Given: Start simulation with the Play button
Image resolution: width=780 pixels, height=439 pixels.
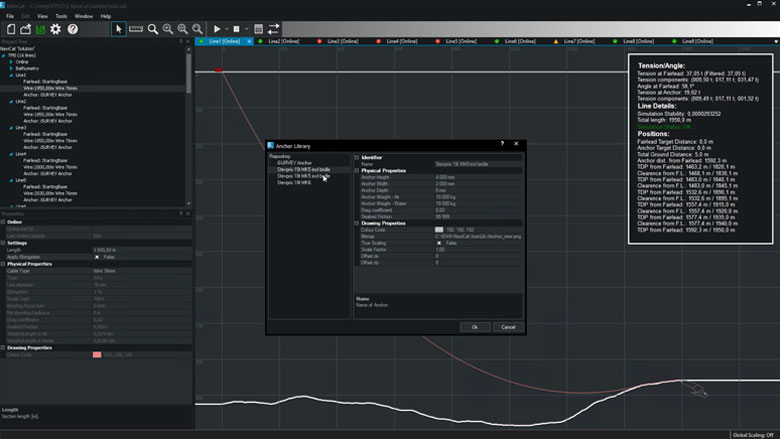Looking at the screenshot, I should 219,29.
